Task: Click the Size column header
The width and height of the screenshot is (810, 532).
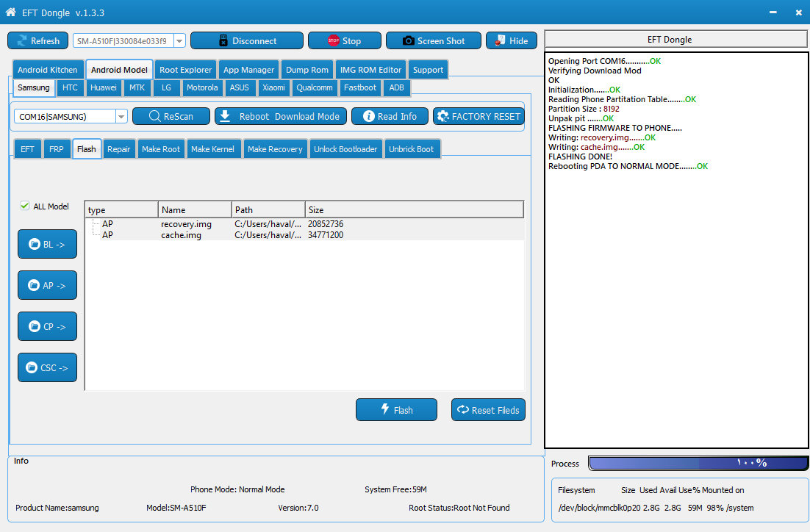Action: [x=414, y=209]
